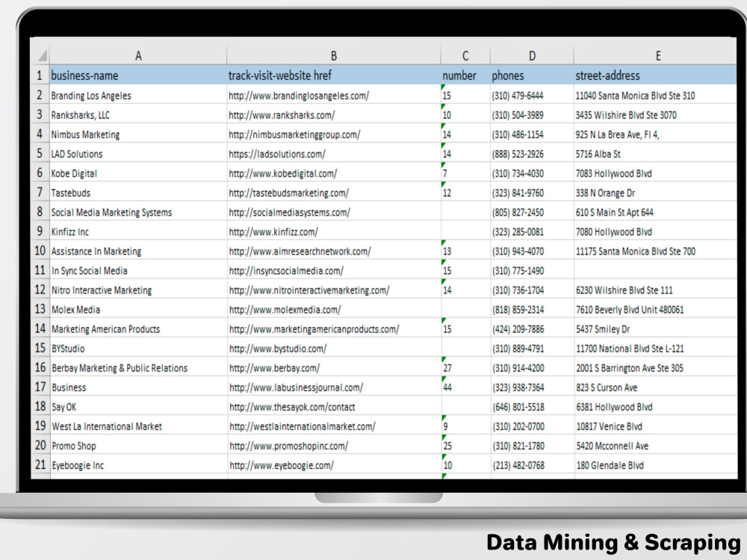Click the brandinglosangeles.com URL cell
The image size is (747, 560).
pyautogui.click(x=334, y=96)
